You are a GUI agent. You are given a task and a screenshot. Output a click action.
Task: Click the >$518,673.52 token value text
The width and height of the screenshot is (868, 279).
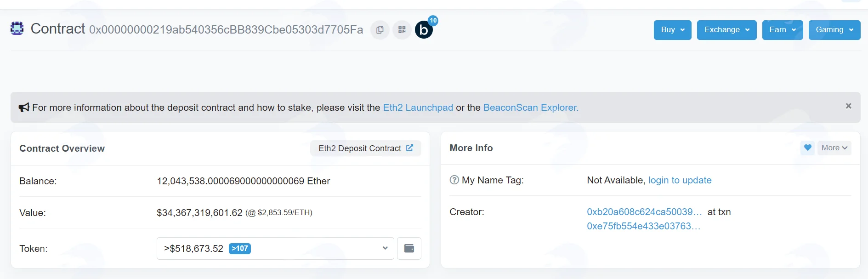tap(193, 249)
